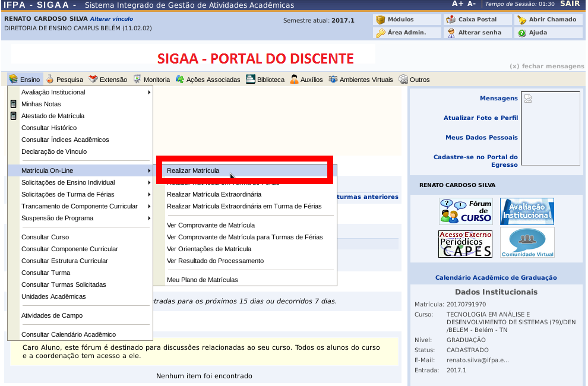Open Calendário Acadêmico de Graduação link
Screen dimensions: 588x386
point(496,277)
